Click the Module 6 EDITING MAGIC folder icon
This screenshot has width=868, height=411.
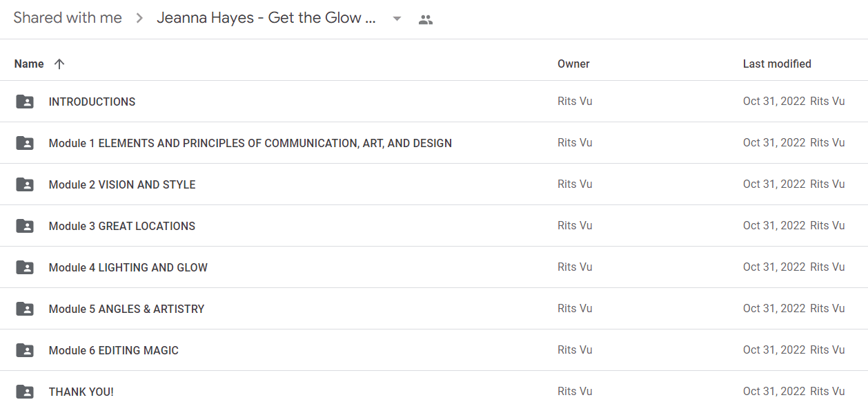point(25,350)
